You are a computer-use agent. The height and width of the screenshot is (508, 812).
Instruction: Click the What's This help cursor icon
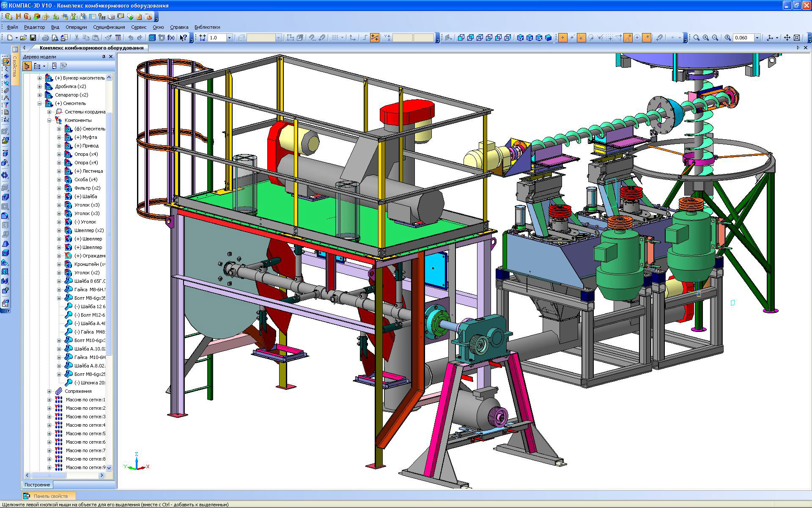183,38
